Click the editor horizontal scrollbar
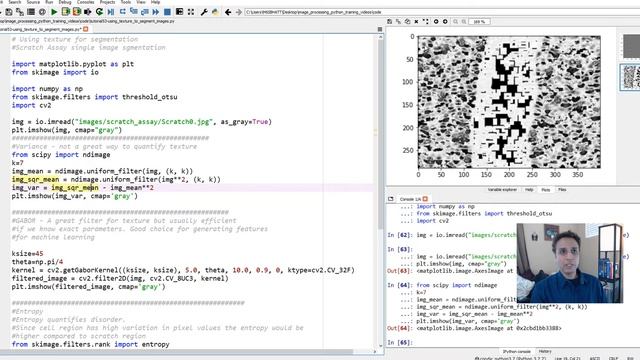The height and width of the screenshot is (360, 640). pos(188,351)
